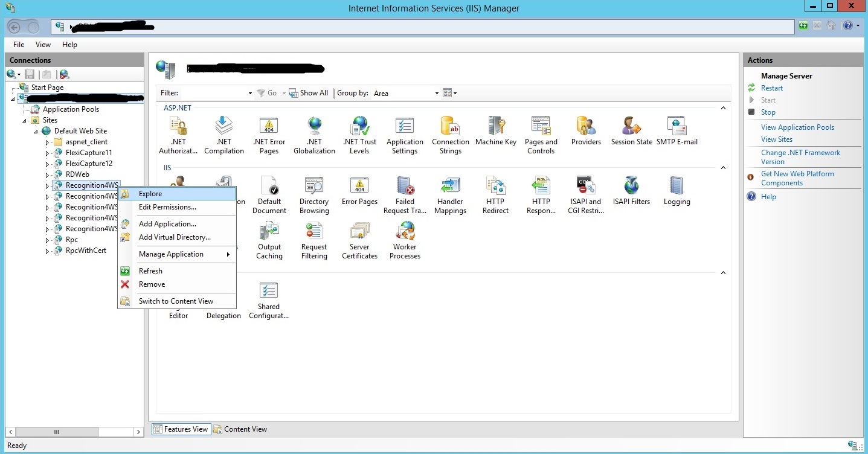The image size is (868, 454).
Task: Open Directory Browsing feature
Action: click(314, 196)
